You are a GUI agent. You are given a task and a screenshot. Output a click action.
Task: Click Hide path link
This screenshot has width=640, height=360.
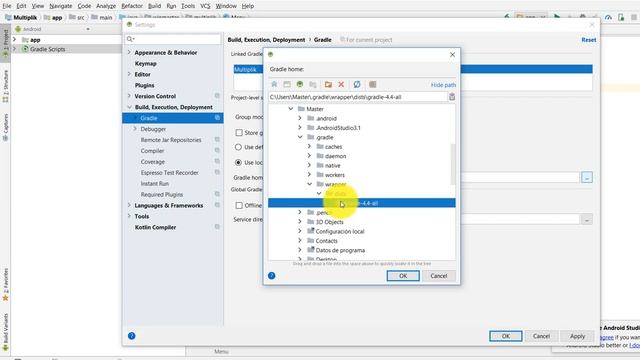(443, 85)
